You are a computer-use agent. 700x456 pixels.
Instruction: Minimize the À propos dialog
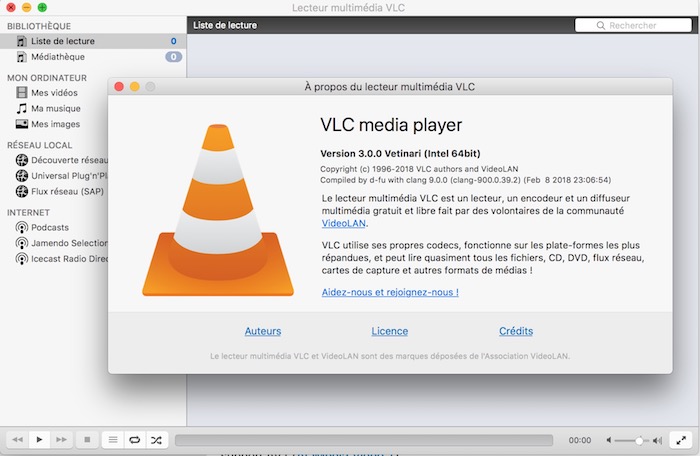point(135,87)
